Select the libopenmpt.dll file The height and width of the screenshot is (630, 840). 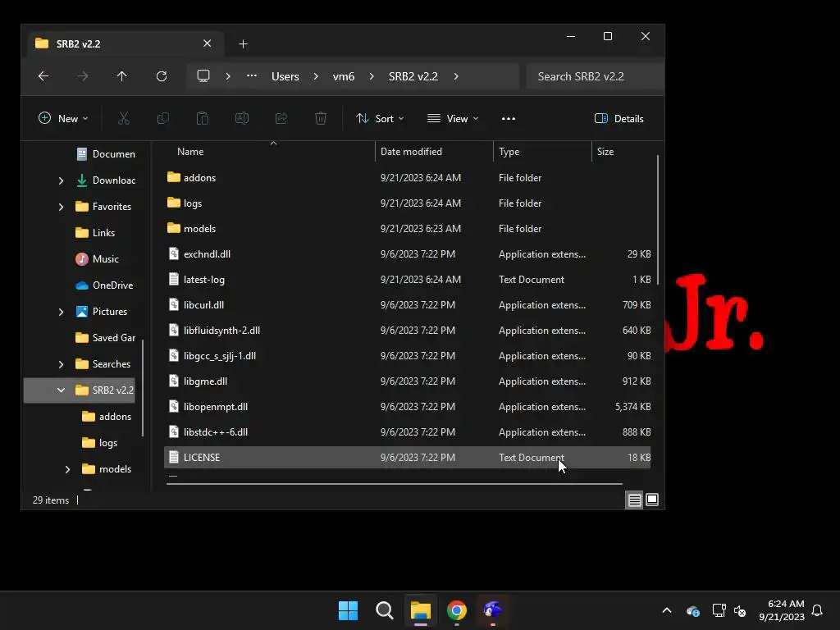[x=407, y=407]
